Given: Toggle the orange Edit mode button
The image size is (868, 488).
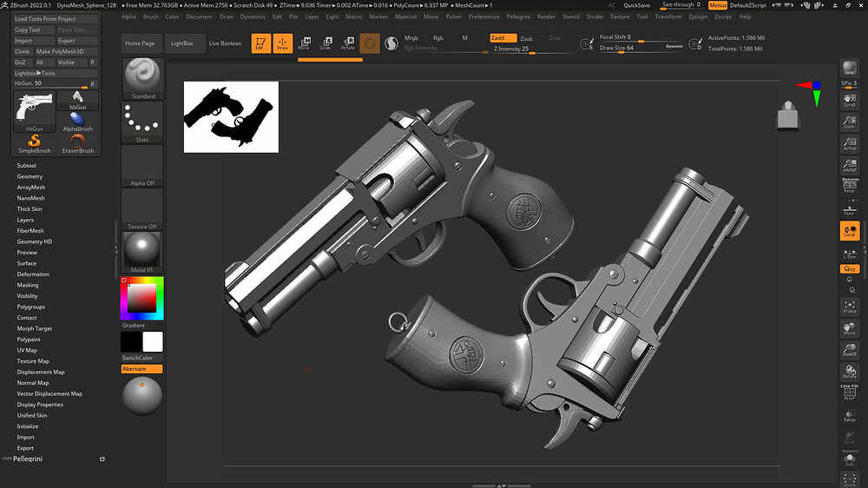Looking at the screenshot, I should pyautogui.click(x=260, y=43).
